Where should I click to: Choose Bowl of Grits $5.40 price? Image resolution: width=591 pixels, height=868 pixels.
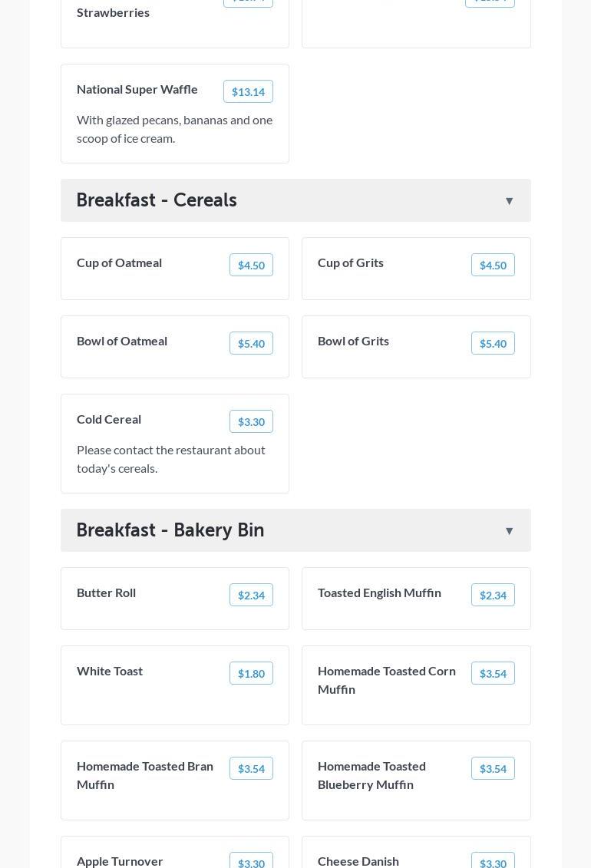coord(493,343)
